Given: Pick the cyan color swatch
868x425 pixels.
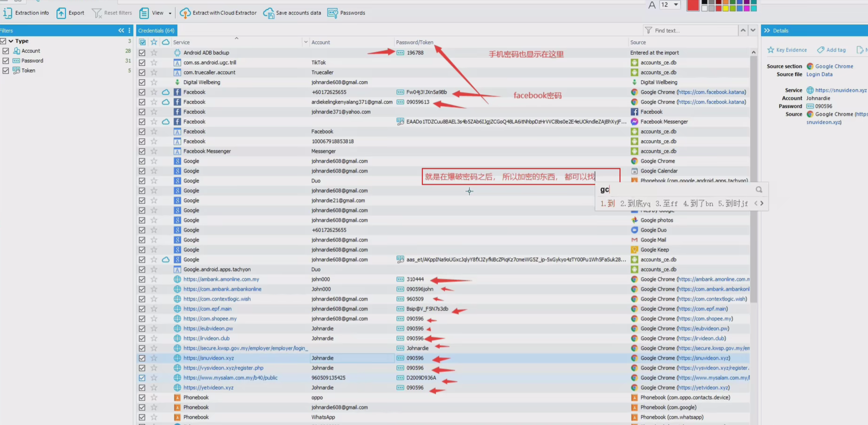Looking at the screenshot, I should pos(753,8).
